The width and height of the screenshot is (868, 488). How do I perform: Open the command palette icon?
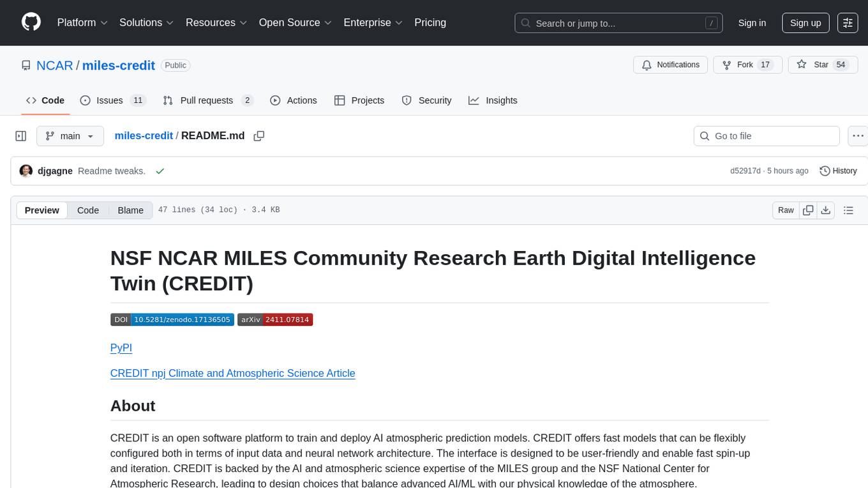coord(848,22)
